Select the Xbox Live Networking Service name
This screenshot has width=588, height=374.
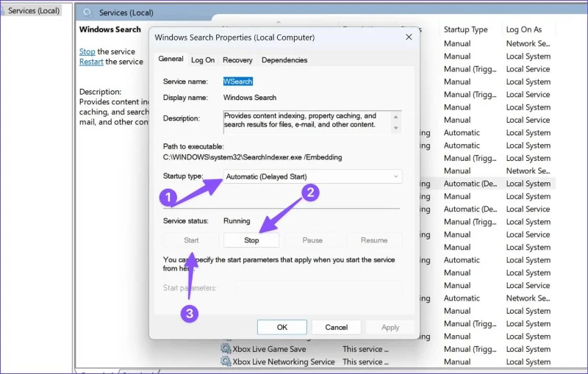click(284, 362)
